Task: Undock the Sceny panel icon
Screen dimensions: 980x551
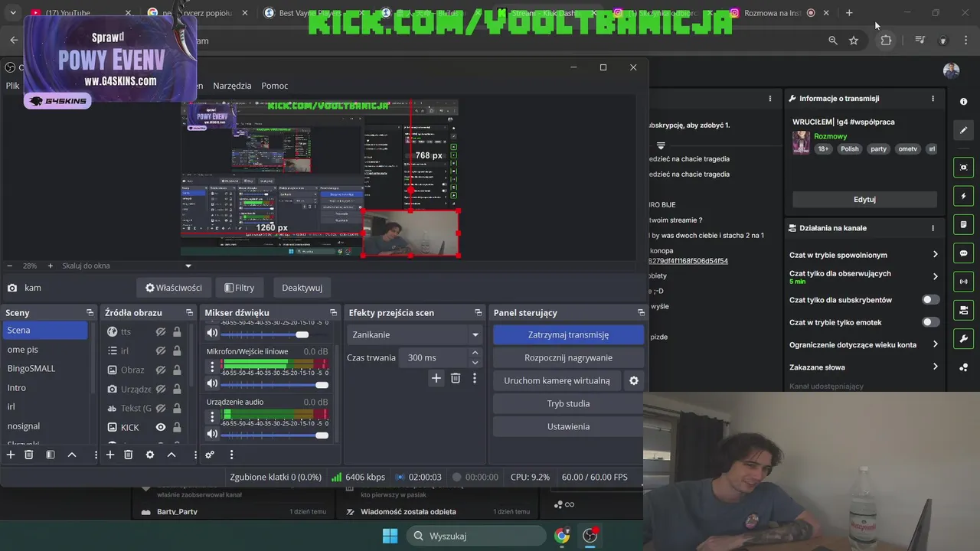Action: pyautogui.click(x=90, y=312)
